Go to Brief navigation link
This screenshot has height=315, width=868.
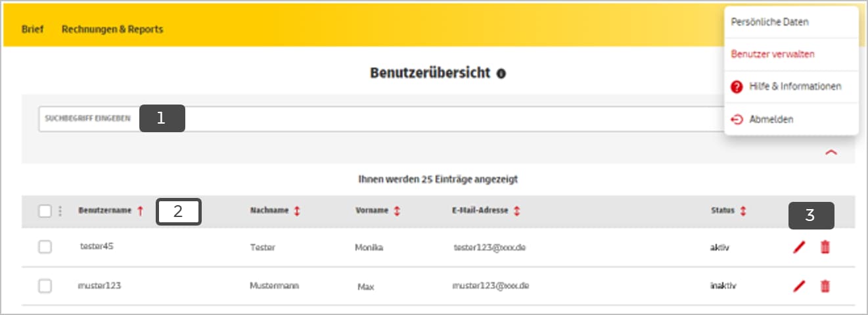32,30
